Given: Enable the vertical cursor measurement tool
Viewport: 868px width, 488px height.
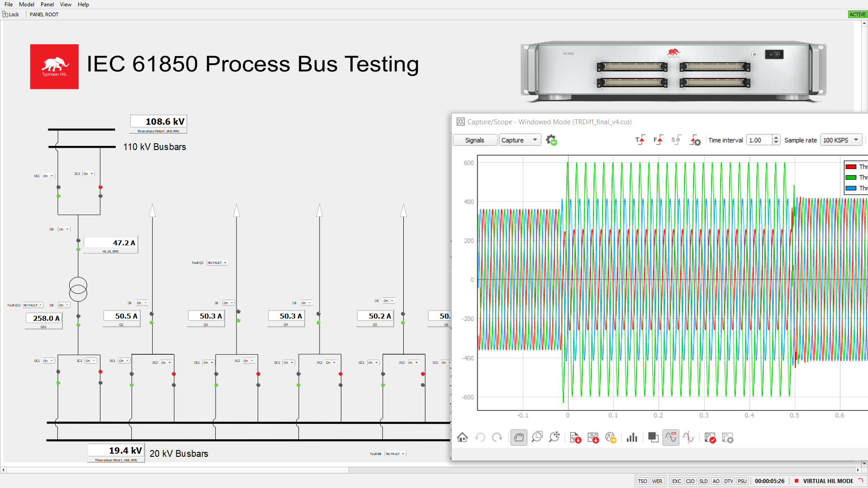Looking at the screenshot, I should point(689,437).
